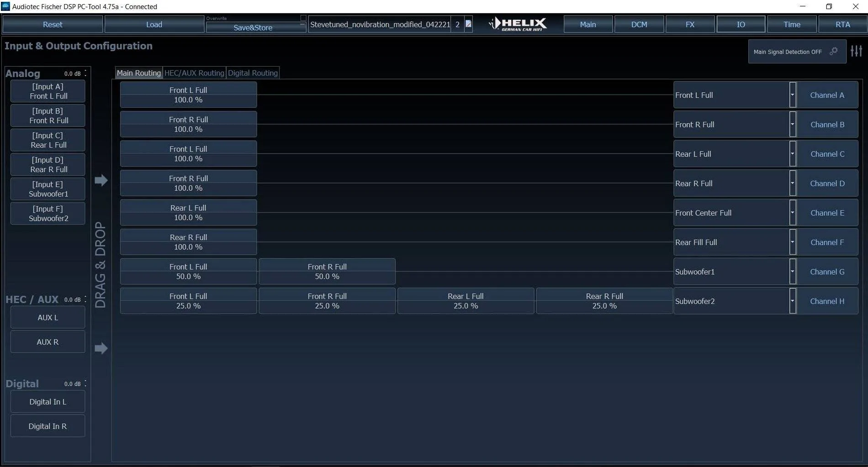The image size is (868, 467).
Task: Select the Channel E button
Action: tap(827, 213)
